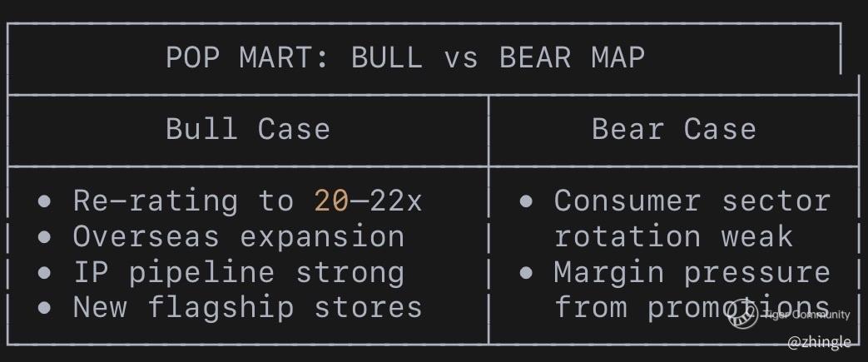Select the IP pipeline strong text
This screenshot has width=868, height=362.
(x=239, y=272)
